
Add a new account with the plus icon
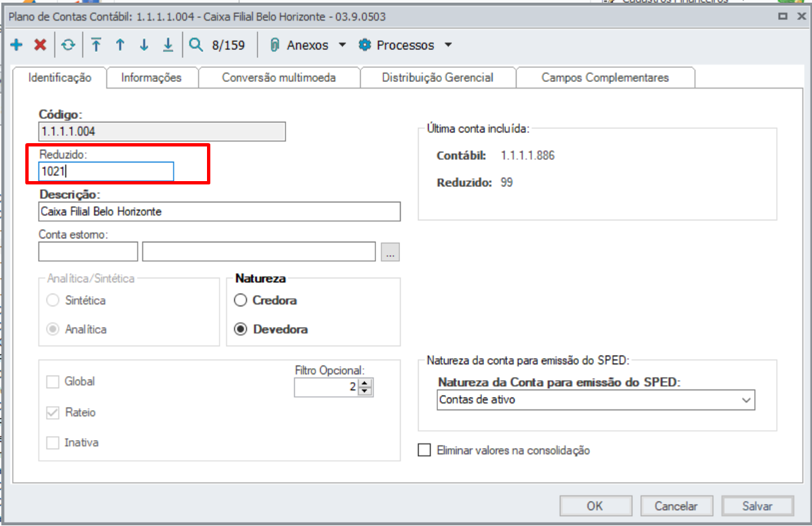point(15,45)
